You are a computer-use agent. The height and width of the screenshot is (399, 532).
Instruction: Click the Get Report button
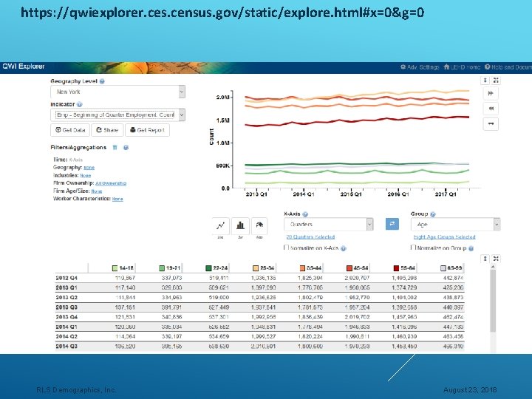[147, 130]
